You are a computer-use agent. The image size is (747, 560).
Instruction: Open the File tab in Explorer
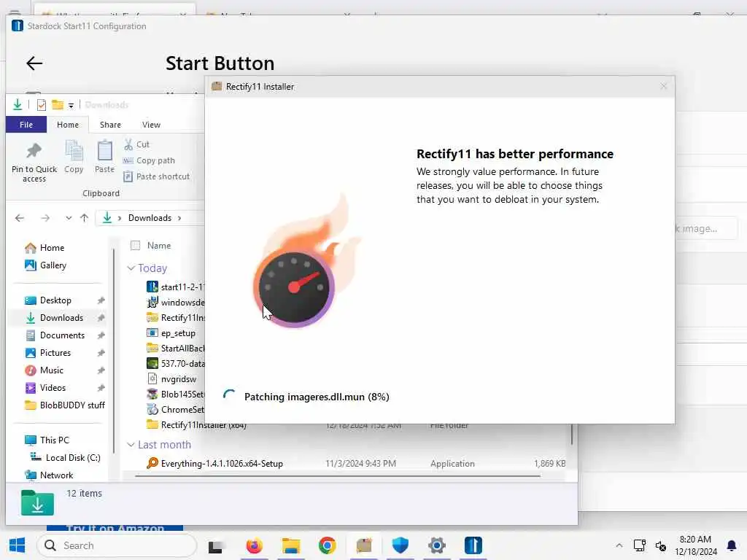pos(26,125)
